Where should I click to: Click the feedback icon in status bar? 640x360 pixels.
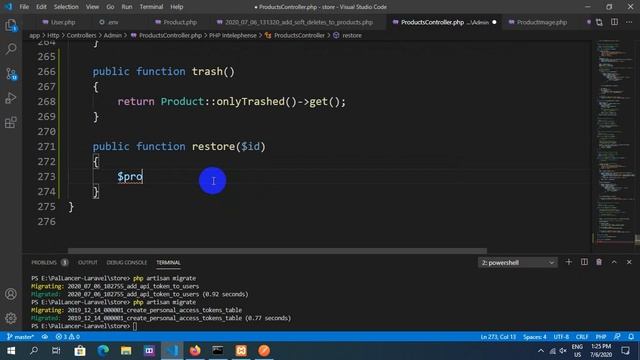pyautogui.click(x=617, y=337)
